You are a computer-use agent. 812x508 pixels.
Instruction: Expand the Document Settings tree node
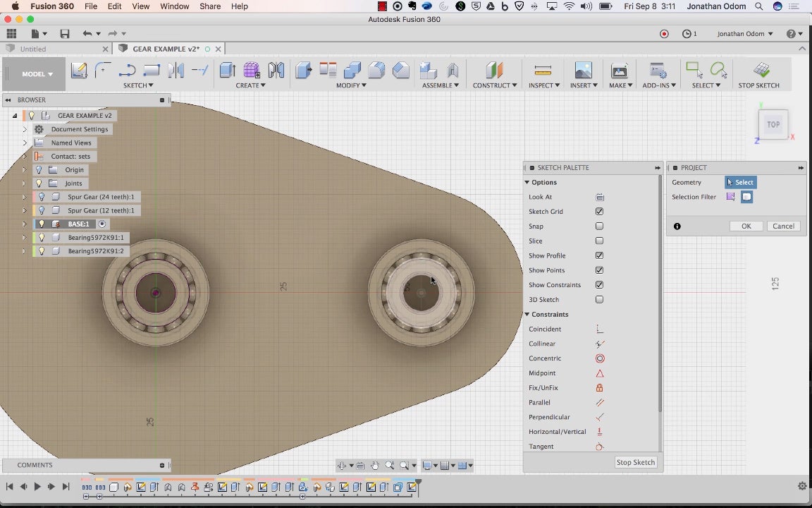(x=25, y=129)
